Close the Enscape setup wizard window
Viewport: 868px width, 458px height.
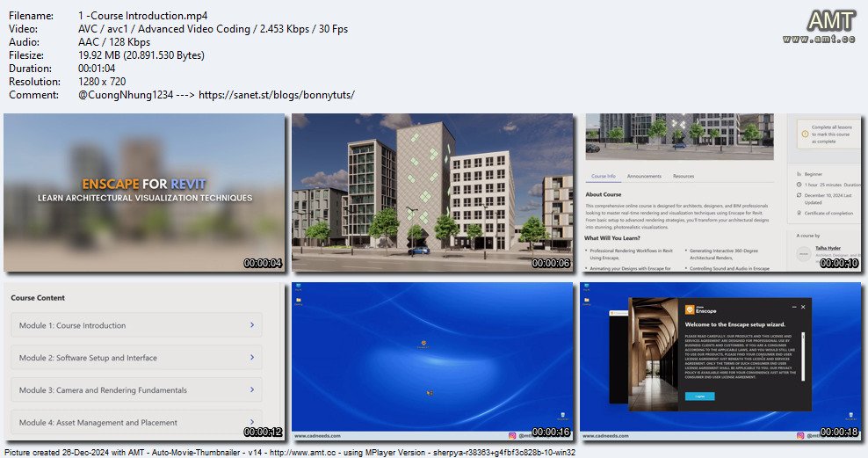coord(803,307)
